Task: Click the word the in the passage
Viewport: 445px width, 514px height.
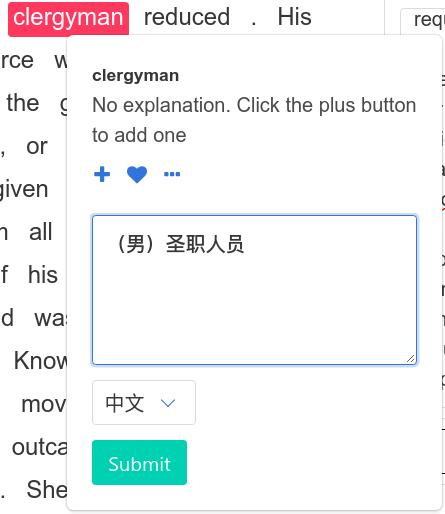Action: tap(23, 103)
